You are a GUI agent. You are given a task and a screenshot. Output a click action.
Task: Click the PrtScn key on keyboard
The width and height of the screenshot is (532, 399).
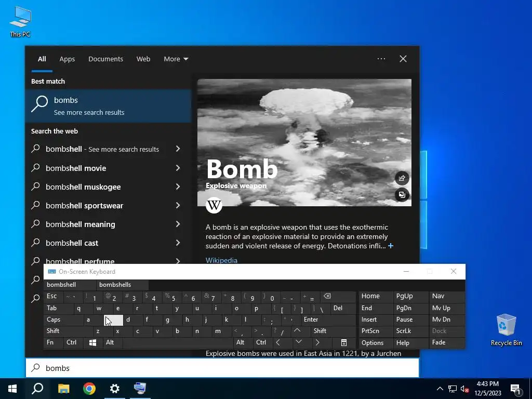click(x=376, y=331)
